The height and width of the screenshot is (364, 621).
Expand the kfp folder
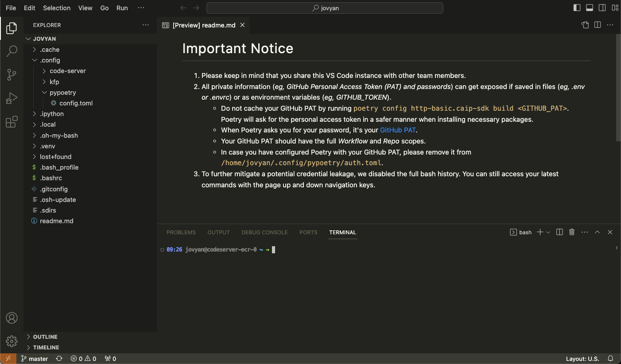tap(90, 82)
